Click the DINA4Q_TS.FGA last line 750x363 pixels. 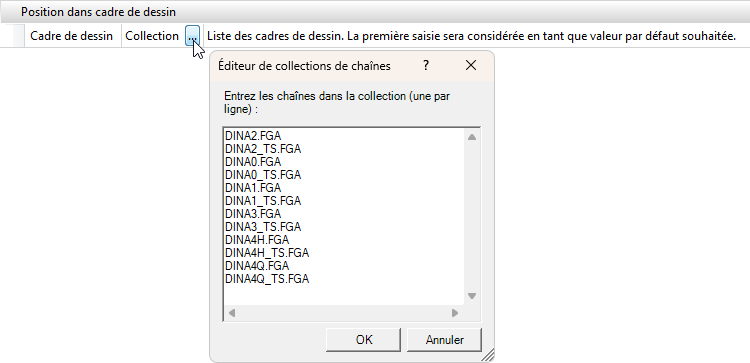click(x=267, y=279)
